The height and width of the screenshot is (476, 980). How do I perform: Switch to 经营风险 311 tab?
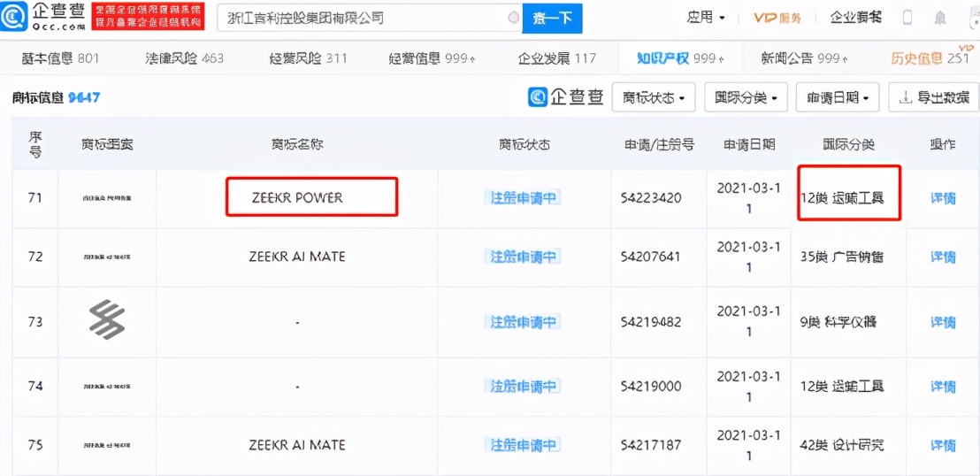pyautogui.click(x=308, y=58)
